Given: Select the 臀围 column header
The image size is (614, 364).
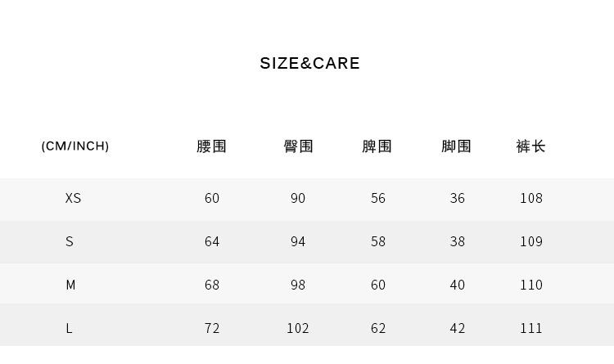Looking at the screenshot, I should click(x=298, y=146).
